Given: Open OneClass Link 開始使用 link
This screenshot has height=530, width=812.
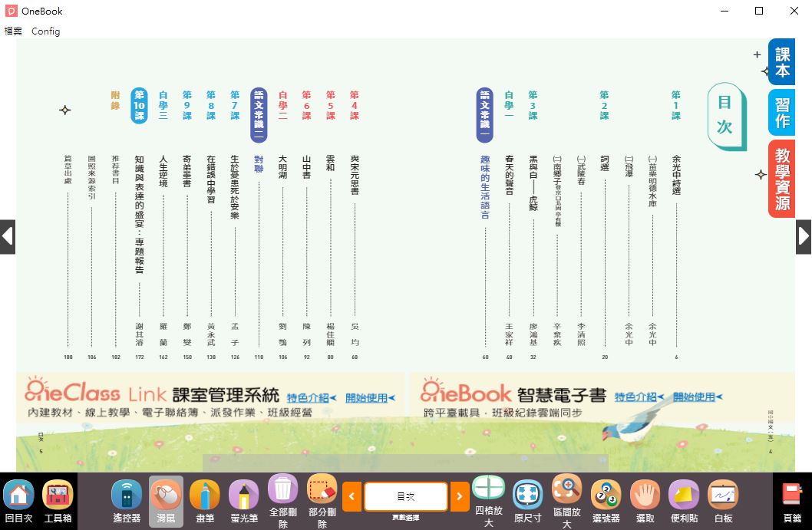Looking at the screenshot, I should 370,398.
